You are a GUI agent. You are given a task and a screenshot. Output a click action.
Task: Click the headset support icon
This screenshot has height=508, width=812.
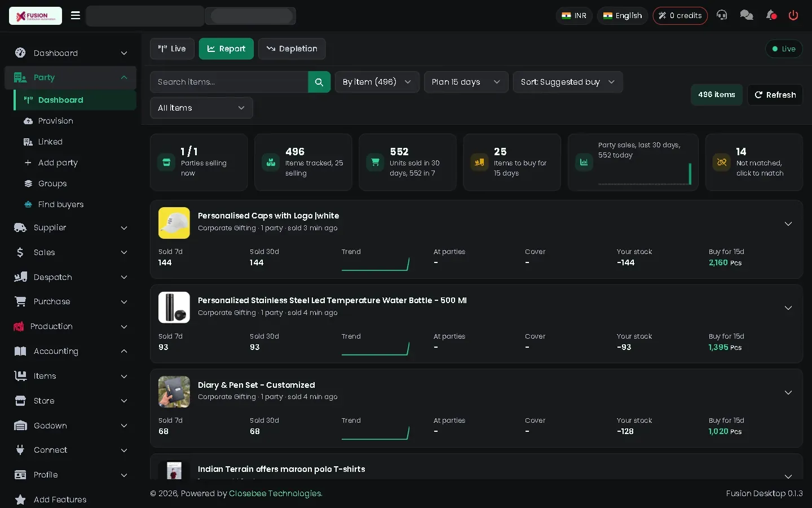pyautogui.click(x=722, y=15)
